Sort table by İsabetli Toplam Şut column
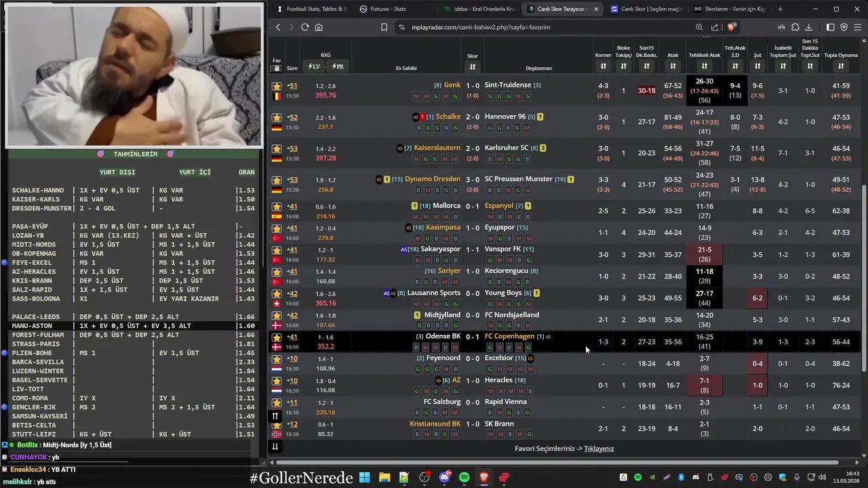The width and height of the screenshot is (868, 488). (x=783, y=66)
